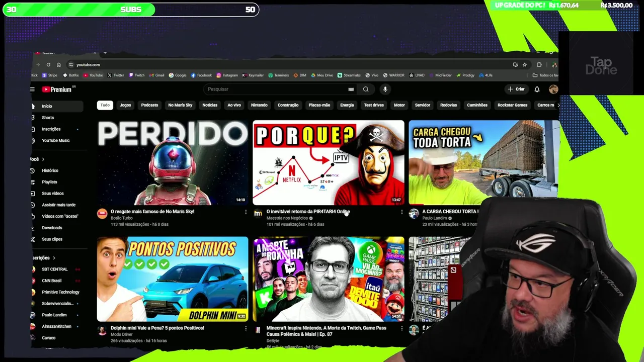Click the YouTube Premium logo
This screenshot has width=644, height=362.
pyautogui.click(x=58, y=89)
